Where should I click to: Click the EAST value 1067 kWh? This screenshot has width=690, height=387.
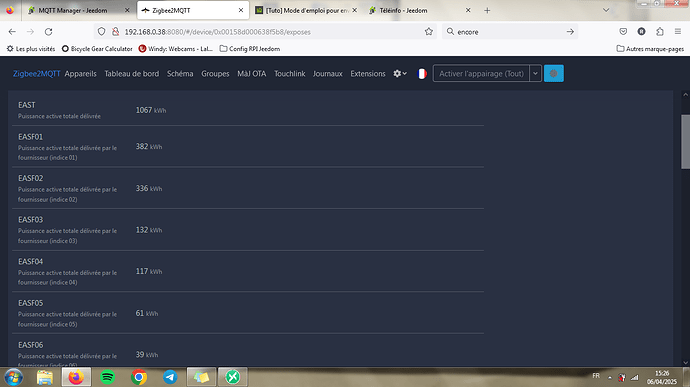coord(151,110)
